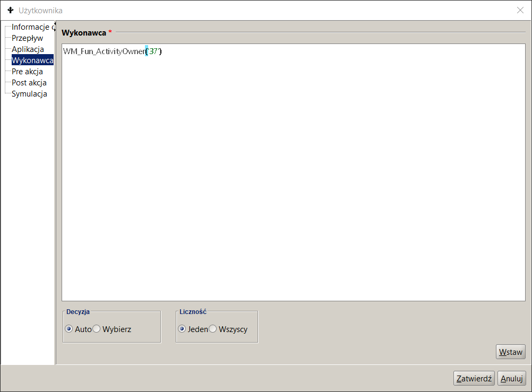Place cursor on the '37' argument text

coord(153,51)
